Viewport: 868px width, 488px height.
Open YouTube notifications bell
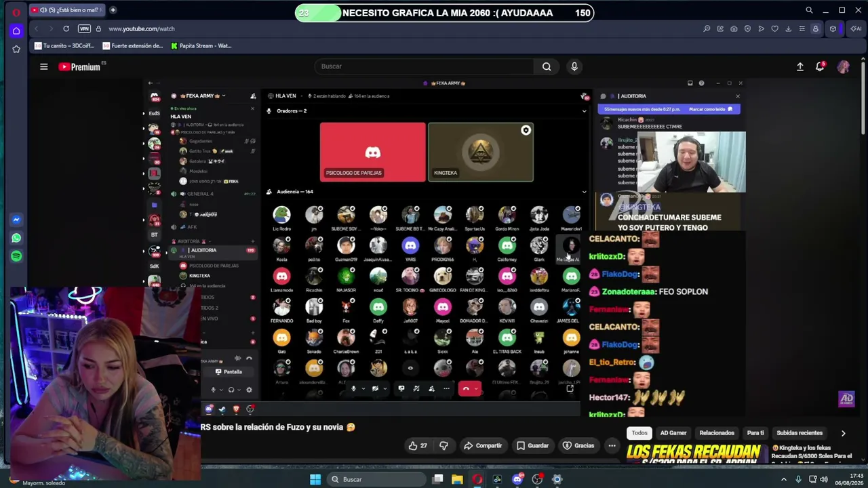821,66
